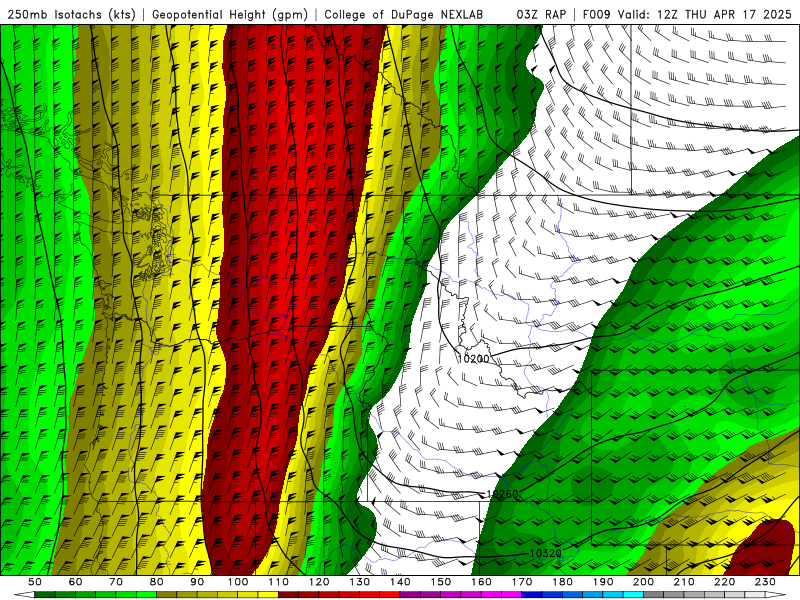
Task: Click the cyan swatch just left of 200
Action: point(633,594)
